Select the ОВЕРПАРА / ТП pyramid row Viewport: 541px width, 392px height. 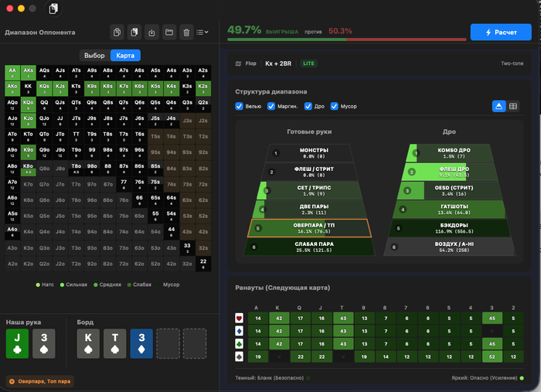coord(309,228)
